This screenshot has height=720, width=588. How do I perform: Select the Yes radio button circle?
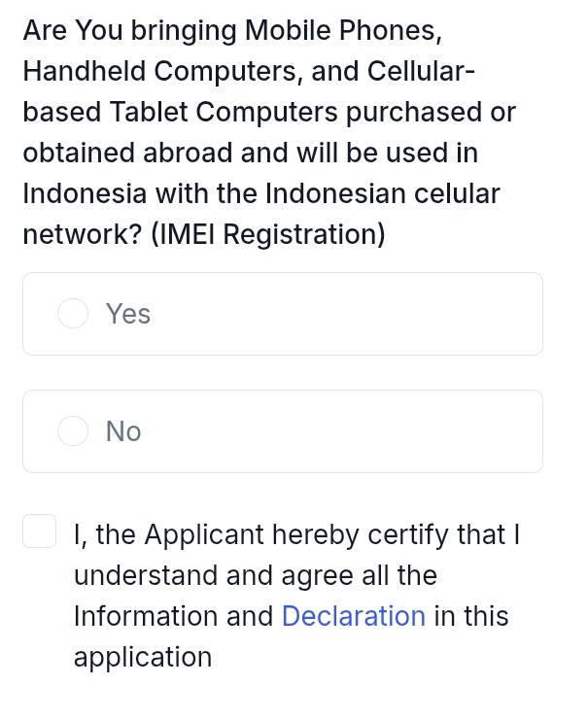[x=73, y=314]
